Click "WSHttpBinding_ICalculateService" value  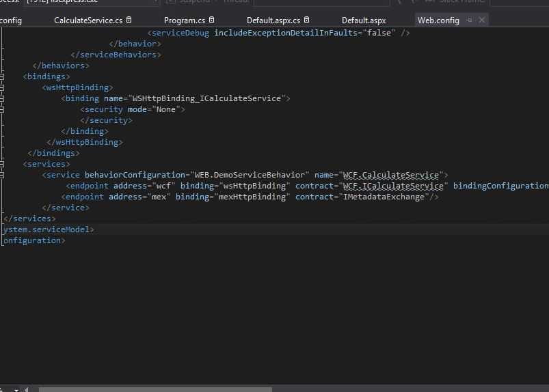pyautogui.click(x=207, y=98)
